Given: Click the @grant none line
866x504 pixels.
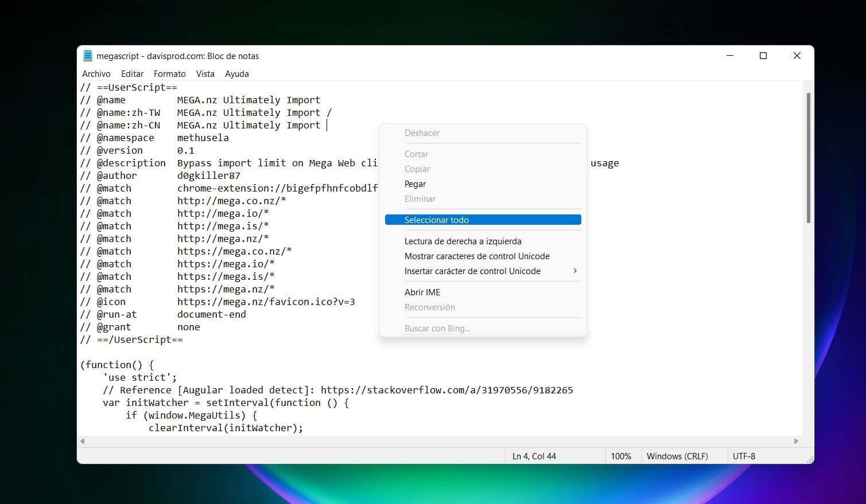Looking at the screenshot, I should click(x=140, y=327).
